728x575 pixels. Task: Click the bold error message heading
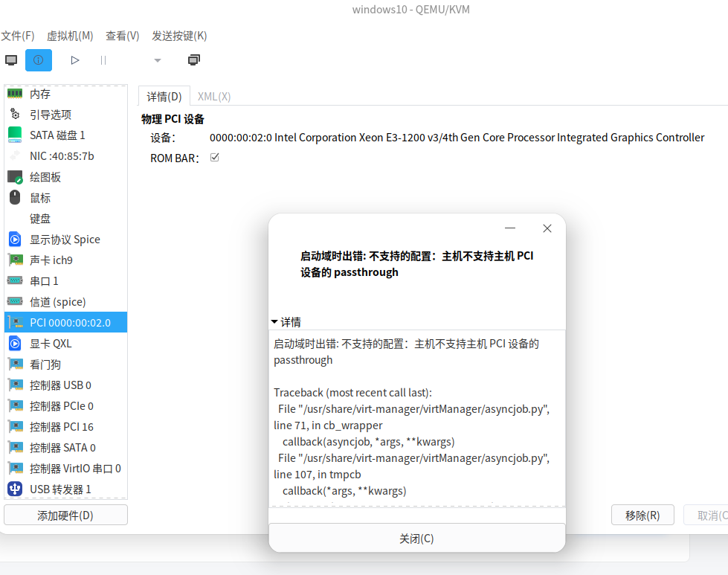(416, 264)
